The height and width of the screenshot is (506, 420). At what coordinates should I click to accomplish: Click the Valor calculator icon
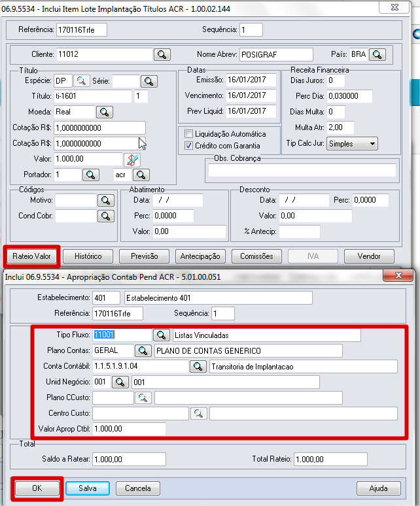pos(132,160)
